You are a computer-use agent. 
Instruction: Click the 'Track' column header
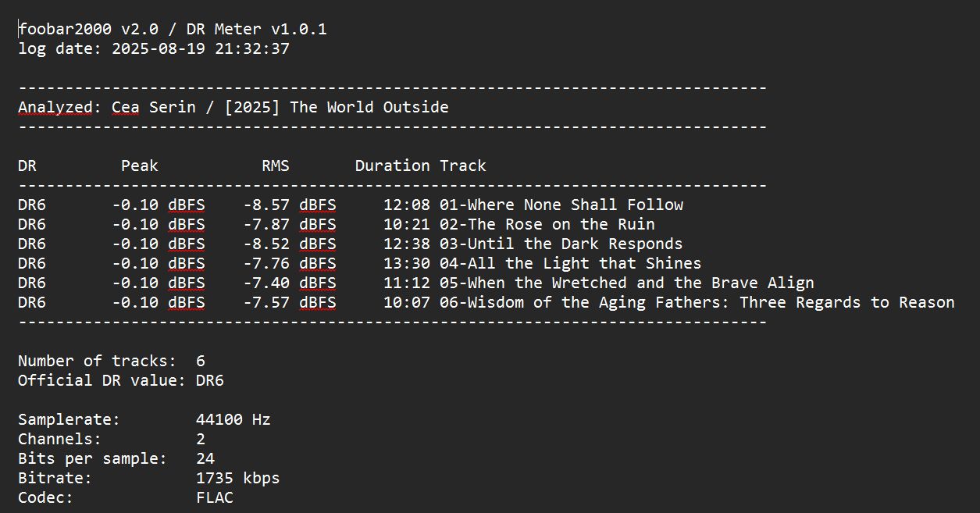point(463,166)
